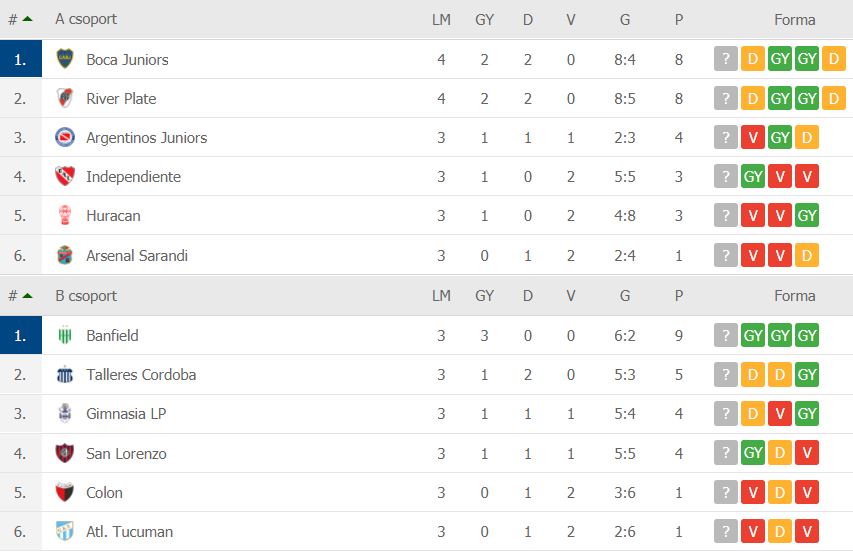This screenshot has height=552, width=853.
Task: Click Banfield's upcoming match question-mark badge
Action: coord(726,335)
